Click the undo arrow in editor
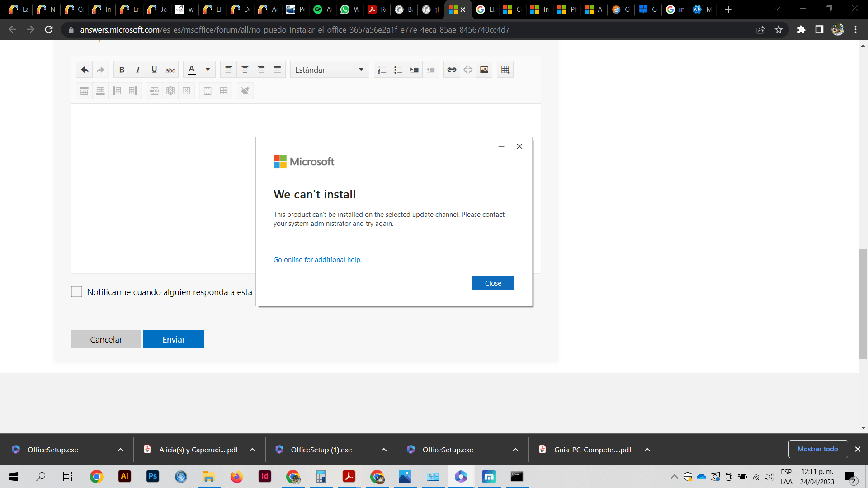This screenshot has width=868, height=488. 84,70
